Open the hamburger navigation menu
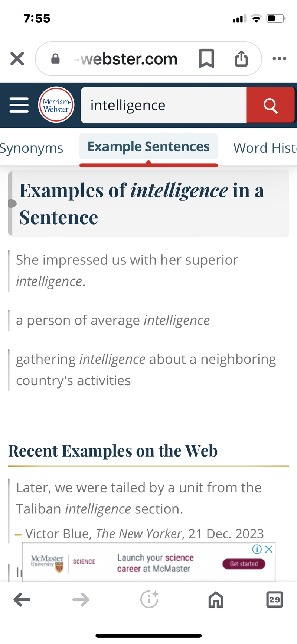This screenshot has height=644, width=297. (19, 105)
